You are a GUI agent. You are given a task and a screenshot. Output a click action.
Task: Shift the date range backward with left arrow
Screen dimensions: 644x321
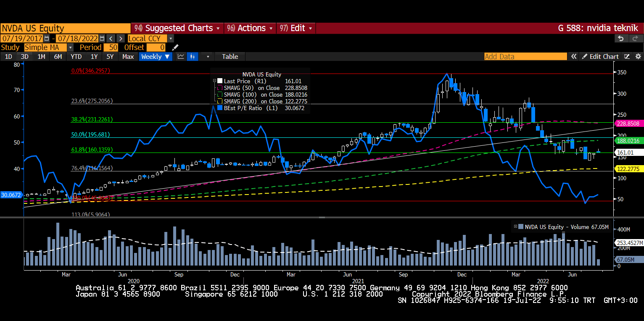tap(111, 38)
